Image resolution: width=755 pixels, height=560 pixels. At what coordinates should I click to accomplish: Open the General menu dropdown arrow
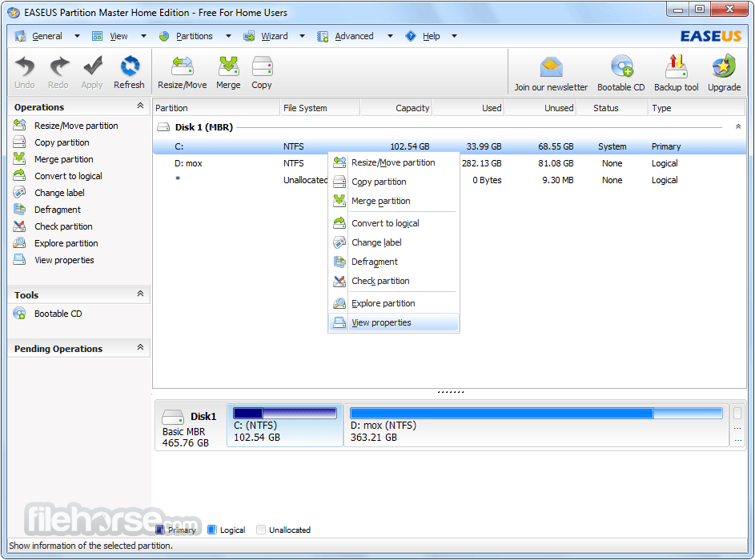[x=77, y=36]
